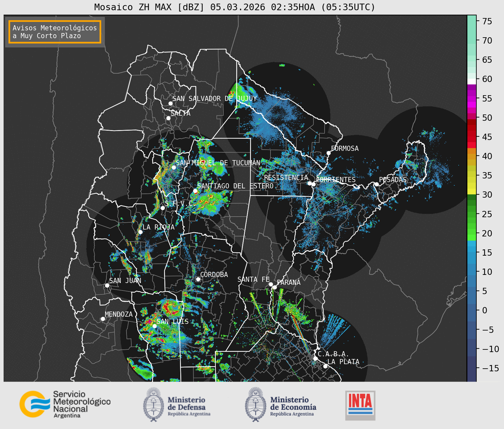Click the MENDOZA city label
This screenshot has height=429, width=504.
pos(119,314)
